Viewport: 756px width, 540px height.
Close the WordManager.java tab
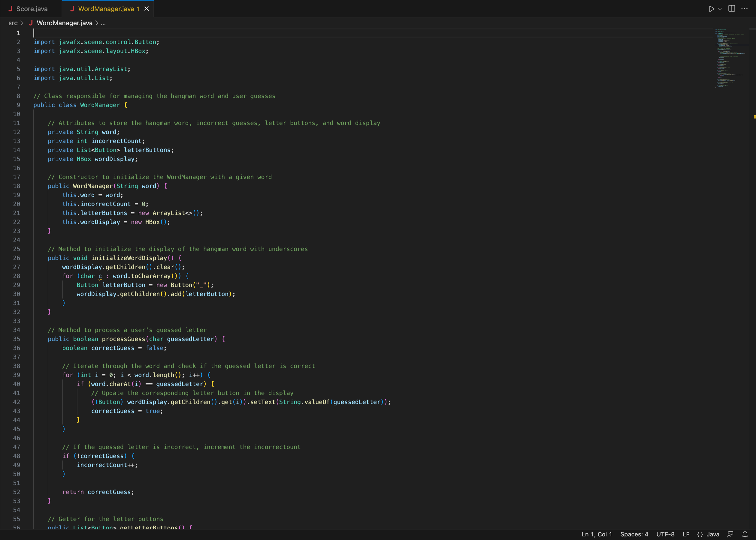point(147,9)
